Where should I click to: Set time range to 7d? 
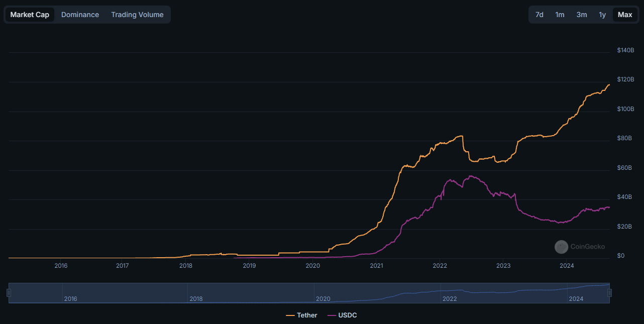point(539,15)
